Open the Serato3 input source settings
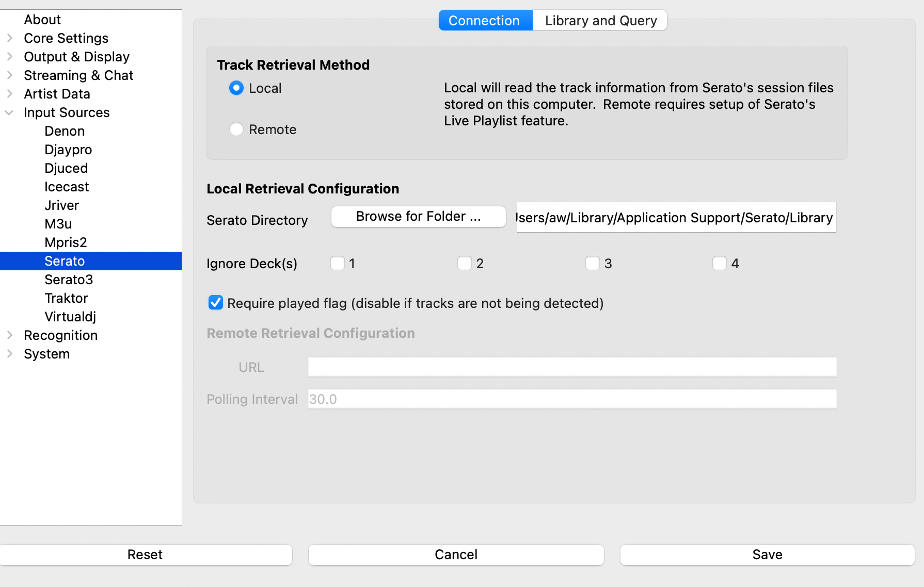The height and width of the screenshot is (587, 924). [69, 280]
